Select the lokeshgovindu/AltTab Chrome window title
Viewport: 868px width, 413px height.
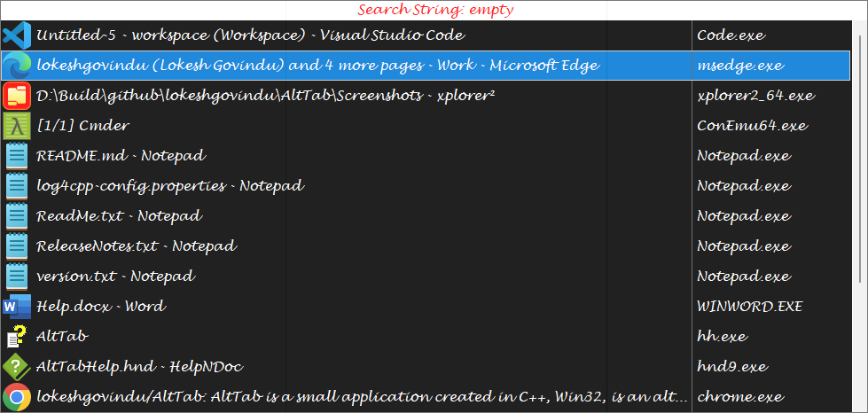click(x=356, y=396)
